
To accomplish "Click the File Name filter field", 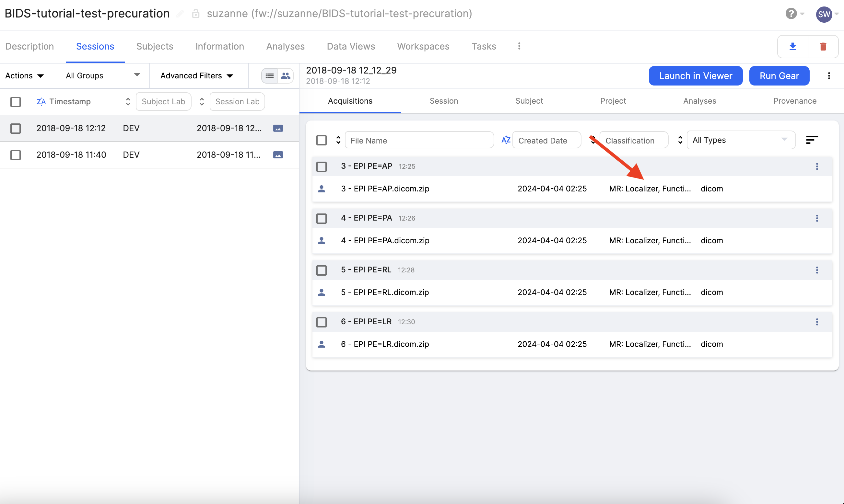I will [x=419, y=140].
